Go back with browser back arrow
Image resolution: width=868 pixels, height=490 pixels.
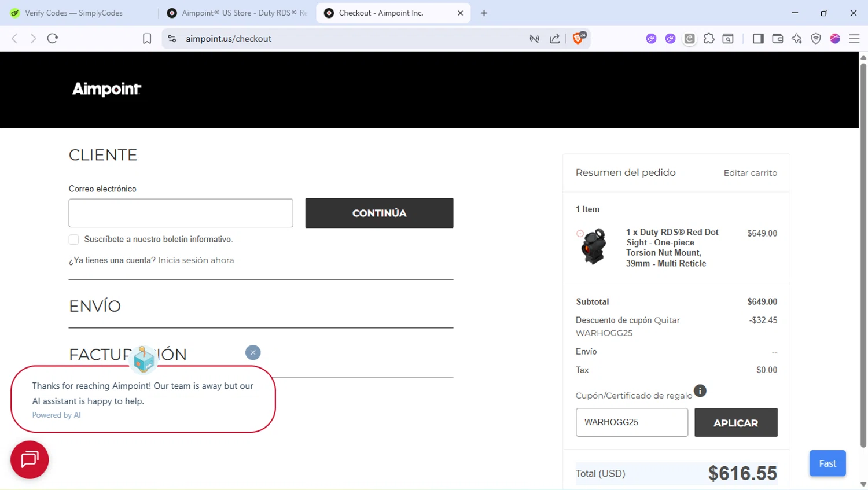pyautogui.click(x=14, y=39)
